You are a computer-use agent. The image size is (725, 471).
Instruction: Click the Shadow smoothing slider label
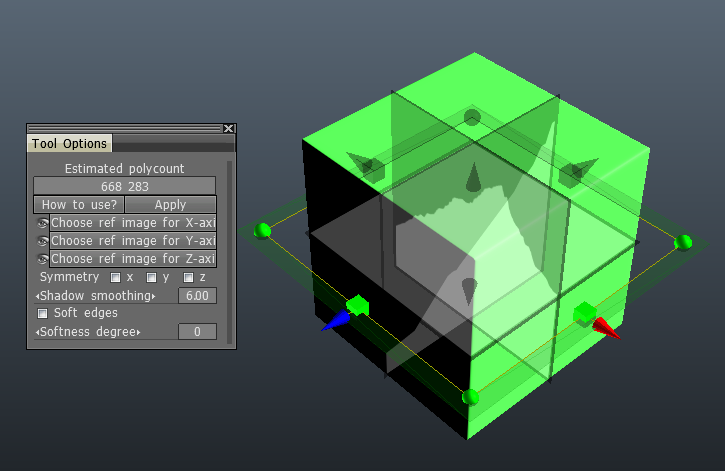[95, 296]
